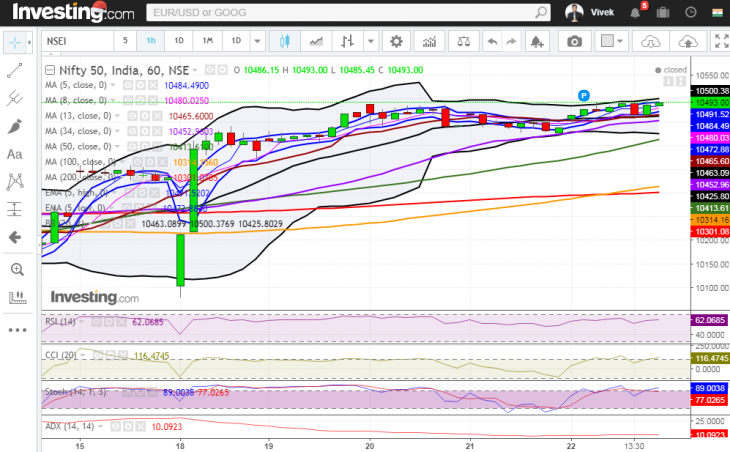The image size is (730, 452).
Task: Open the chart style dropdown arrow
Action: (371, 41)
